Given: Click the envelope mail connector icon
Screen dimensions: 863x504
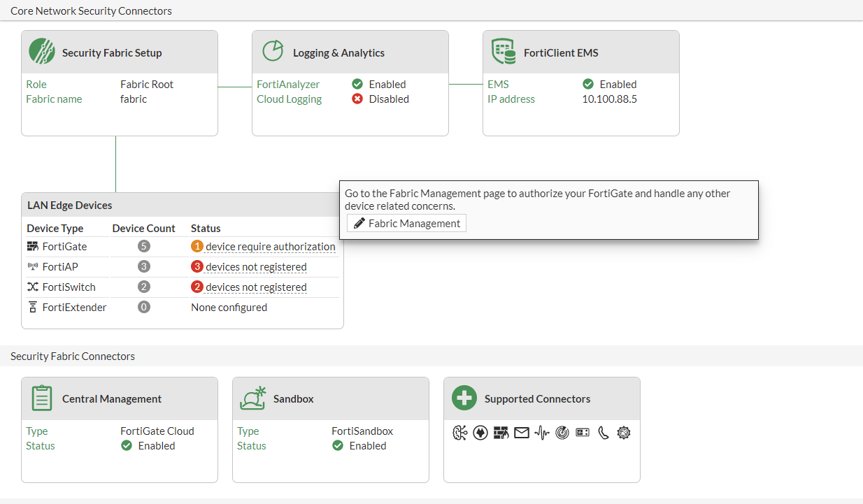Looking at the screenshot, I should tap(522, 433).
